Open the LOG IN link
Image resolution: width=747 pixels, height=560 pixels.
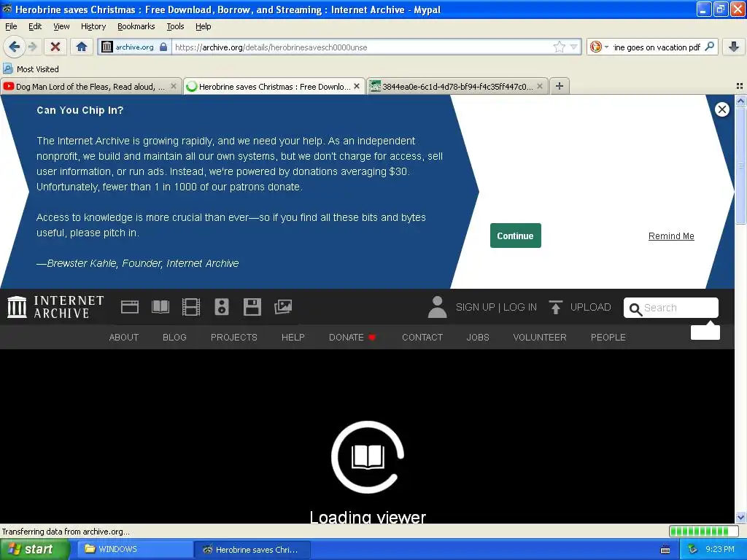519,307
